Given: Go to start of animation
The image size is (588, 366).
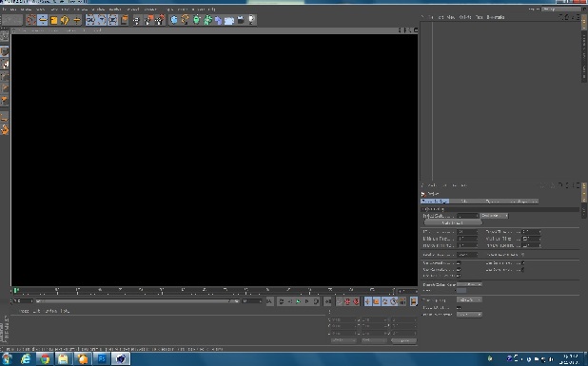Looking at the screenshot, I should click(x=270, y=301).
